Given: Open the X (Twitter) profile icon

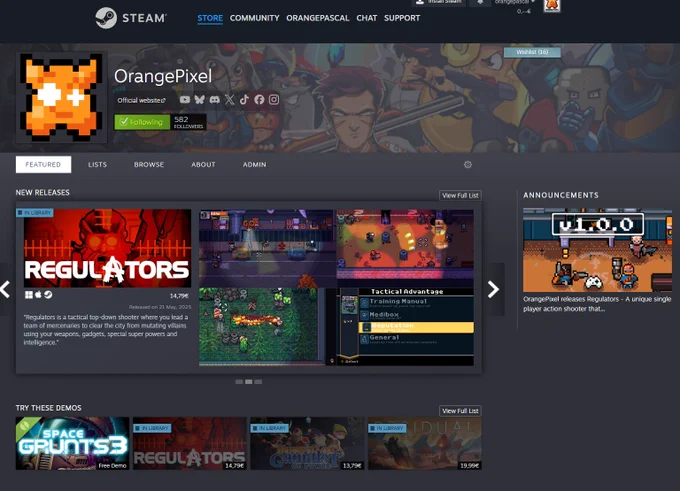Looking at the screenshot, I should click(x=229, y=100).
